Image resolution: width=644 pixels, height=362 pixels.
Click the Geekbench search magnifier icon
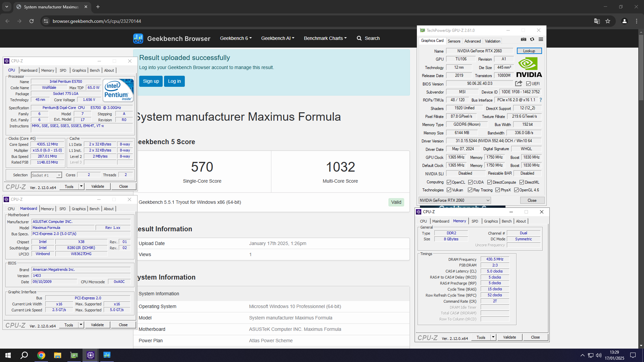click(359, 38)
